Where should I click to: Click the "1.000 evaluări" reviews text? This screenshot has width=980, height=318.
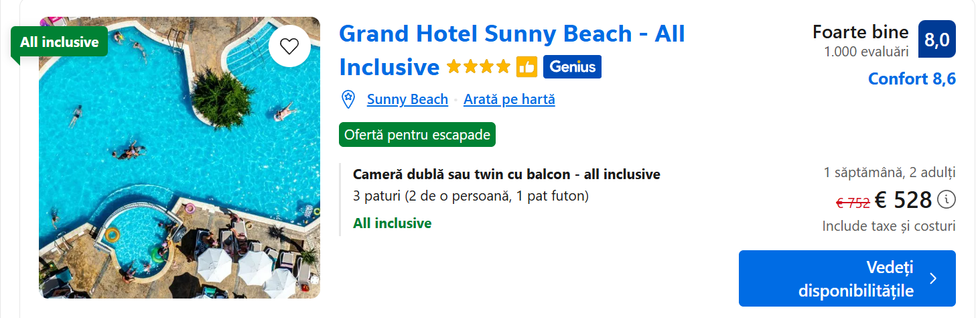coord(866,51)
